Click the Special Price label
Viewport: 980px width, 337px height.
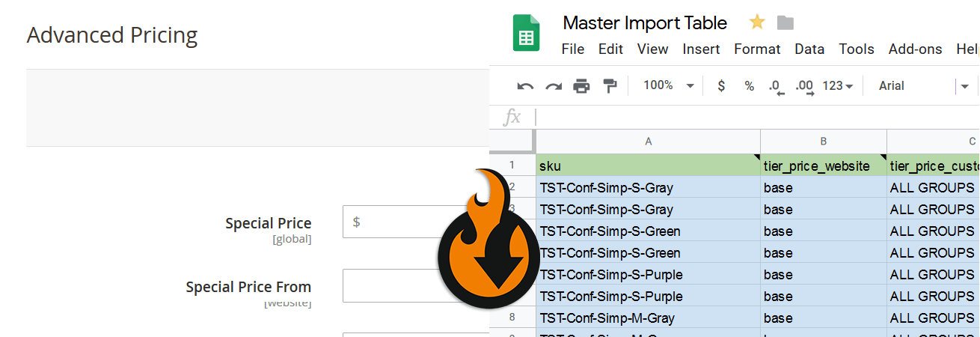tap(269, 222)
